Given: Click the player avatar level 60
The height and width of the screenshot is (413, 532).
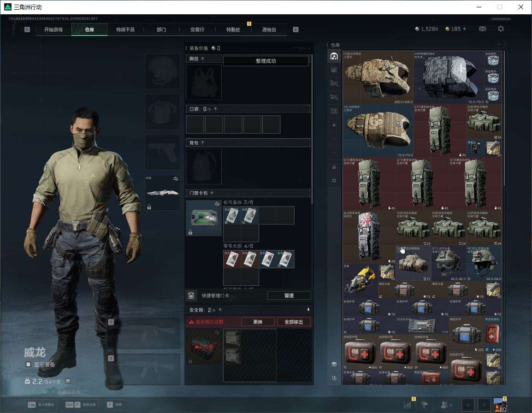Looking at the screenshot, I should [x=500, y=405].
